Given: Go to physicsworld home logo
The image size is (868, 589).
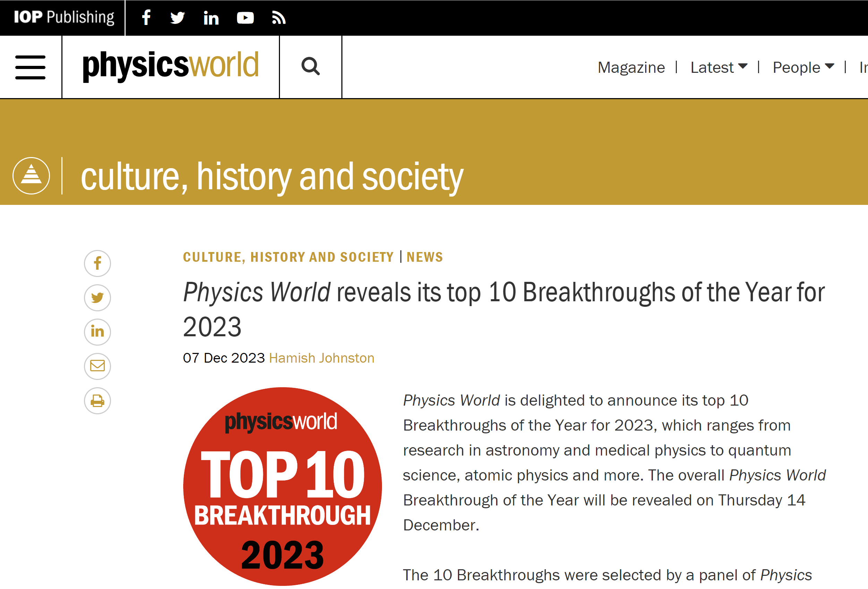Looking at the screenshot, I should tap(171, 67).
